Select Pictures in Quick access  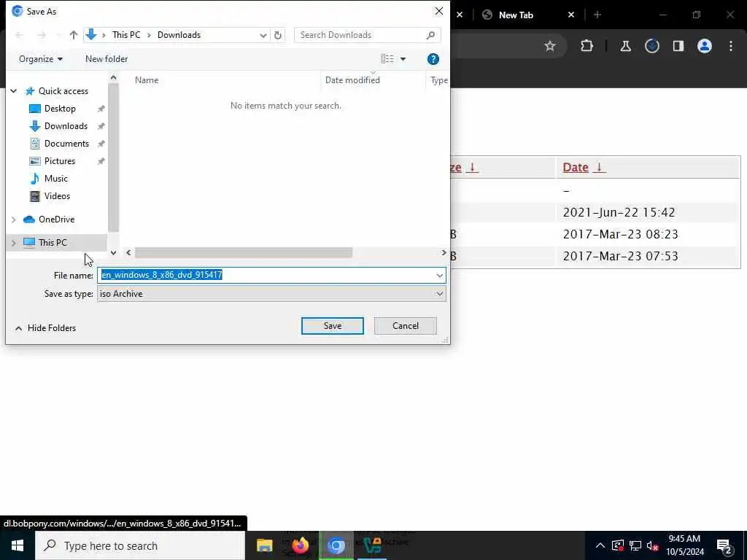[60, 161]
